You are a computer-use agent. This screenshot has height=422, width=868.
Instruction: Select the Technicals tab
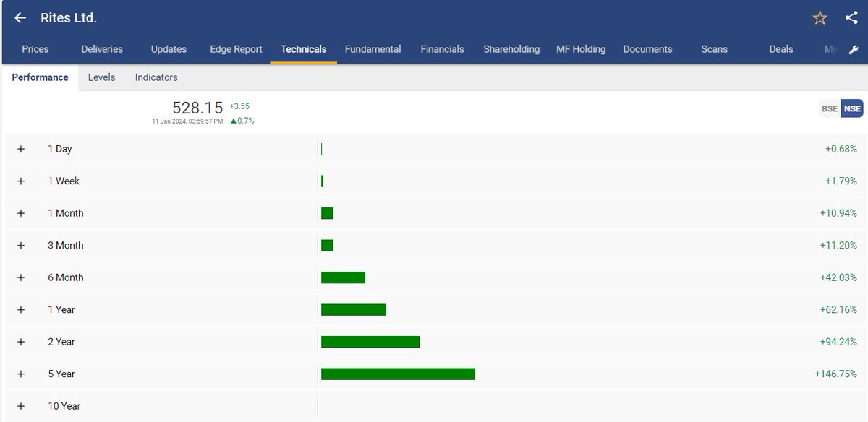pyautogui.click(x=304, y=49)
